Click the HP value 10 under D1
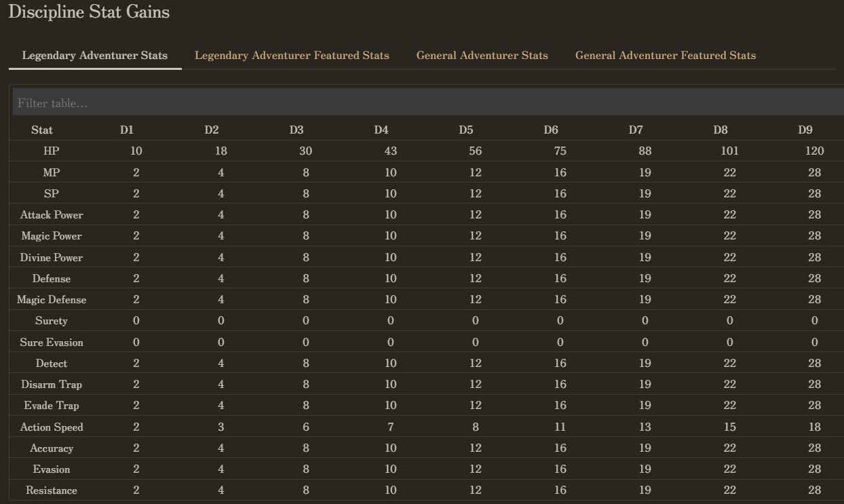Screen dimensions: 844x504 click(x=136, y=151)
